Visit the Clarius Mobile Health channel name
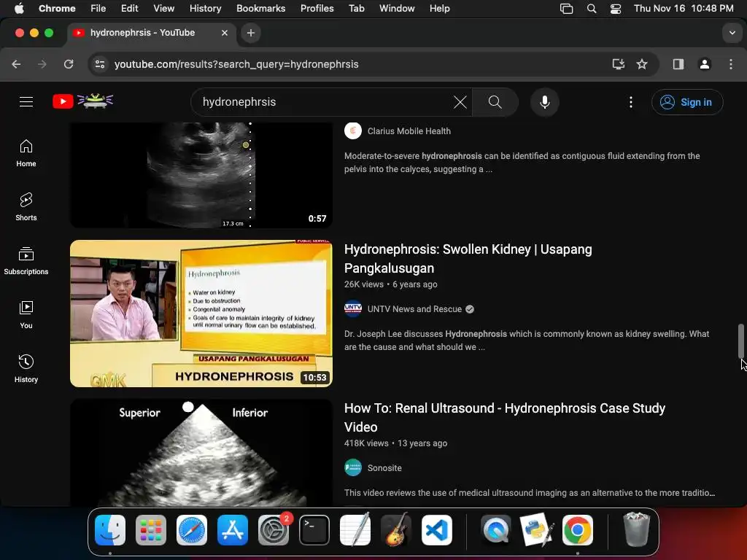This screenshot has height=560, width=747. click(409, 131)
